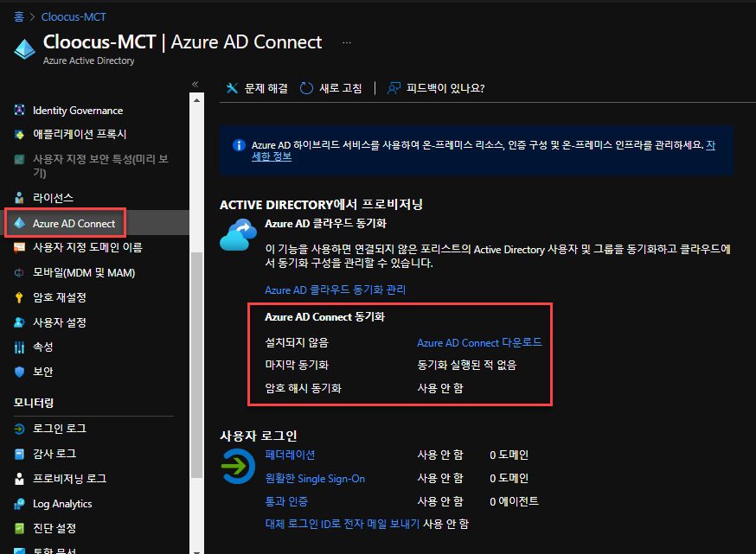This screenshot has width=756, height=554.
Task: Click the Azure AD cloud sync icon
Action: [238, 235]
